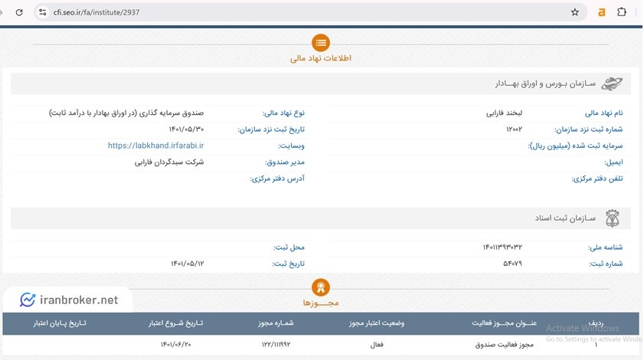This screenshot has width=644, height=360.
Task: Click the orange list icon above اطلاعات نهاد مالی
Action: click(321, 43)
